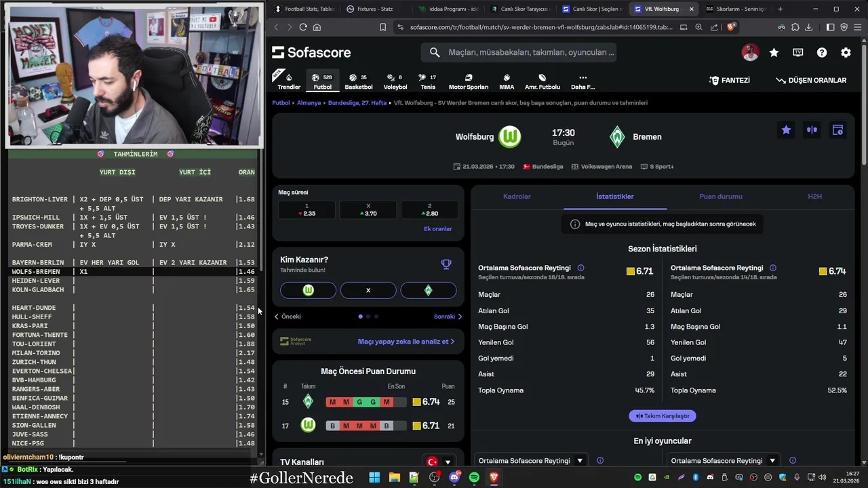Open the Tenis sport section
868x488 pixels.
click(428, 81)
